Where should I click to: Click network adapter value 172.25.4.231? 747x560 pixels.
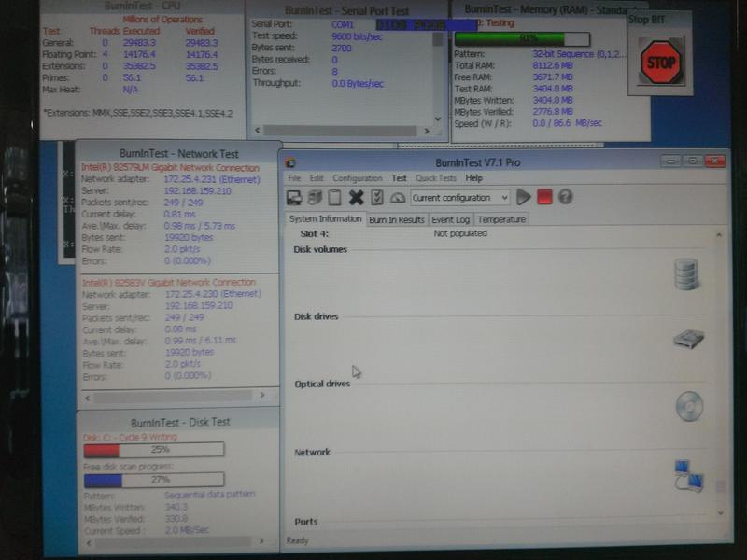tap(212, 179)
